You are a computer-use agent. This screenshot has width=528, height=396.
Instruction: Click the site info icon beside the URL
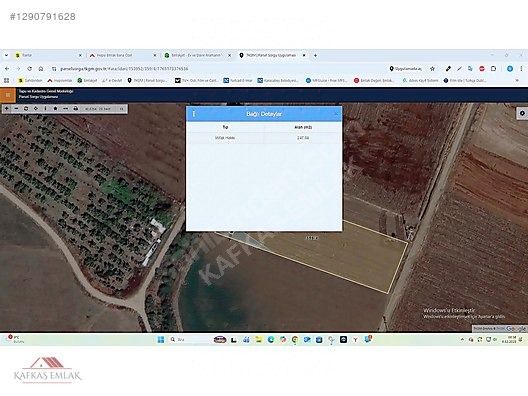[x=54, y=69]
